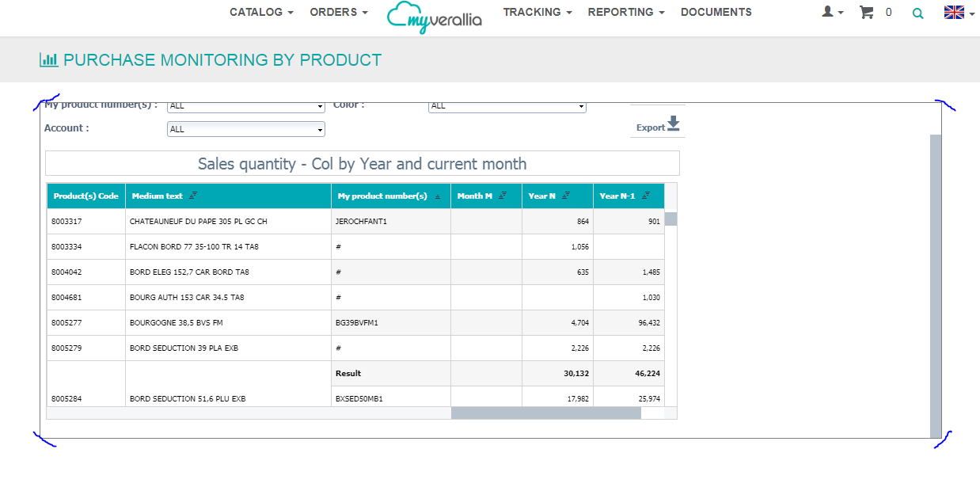The height and width of the screenshot is (487, 980).
Task: Open the Account filter dropdown
Action: pyautogui.click(x=245, y=129)
